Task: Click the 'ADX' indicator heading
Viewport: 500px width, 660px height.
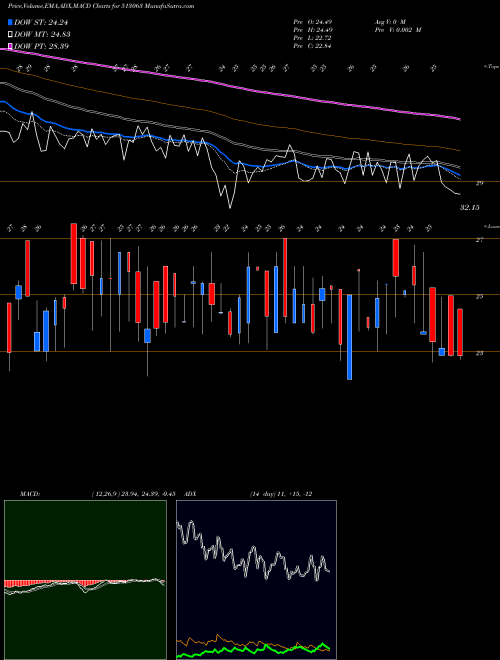Action: tap(191, 494)
